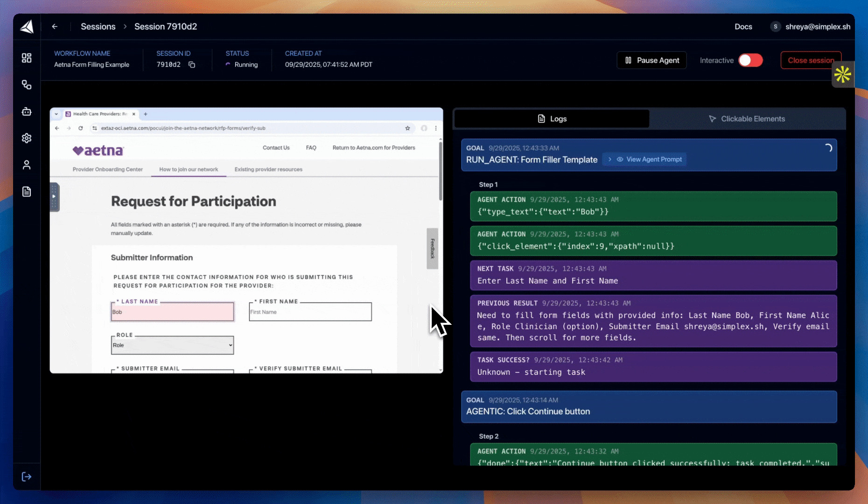The height and width of the screenshot is (504, 868).
Task: Click the site info icon in address bar
Action: coord(95,128)
